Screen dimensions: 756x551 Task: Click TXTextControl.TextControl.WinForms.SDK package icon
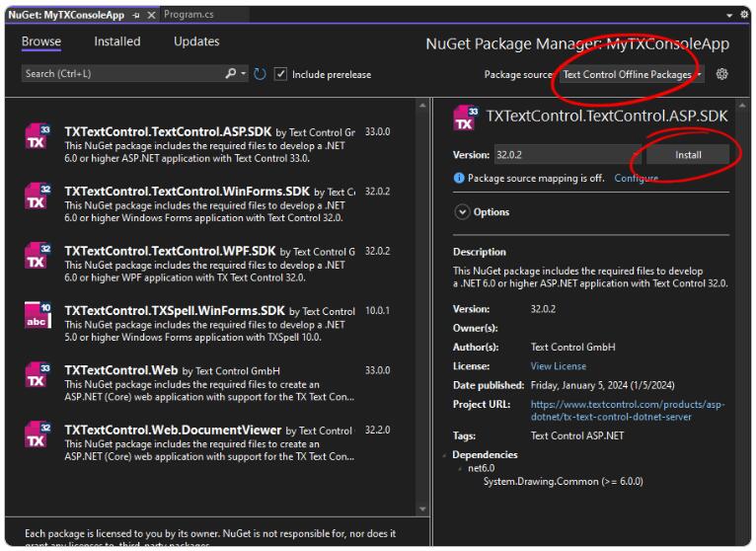[x=38, y=197]
